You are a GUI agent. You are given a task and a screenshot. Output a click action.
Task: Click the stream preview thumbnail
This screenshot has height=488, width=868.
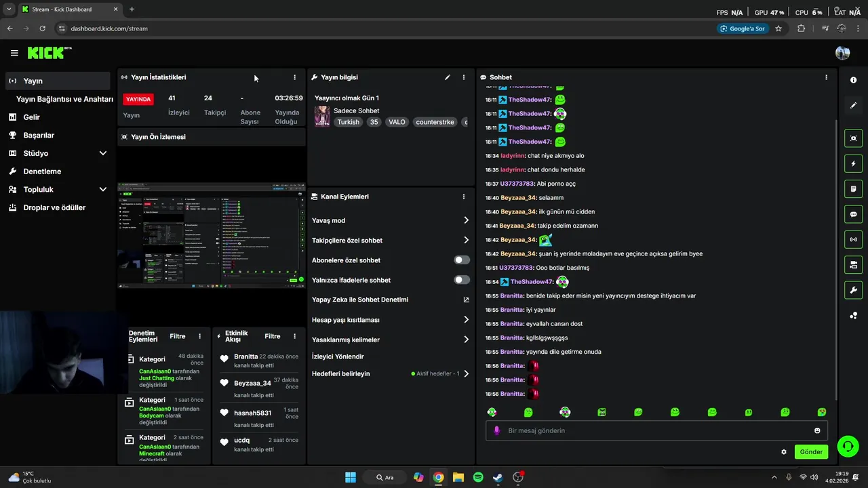211,235
